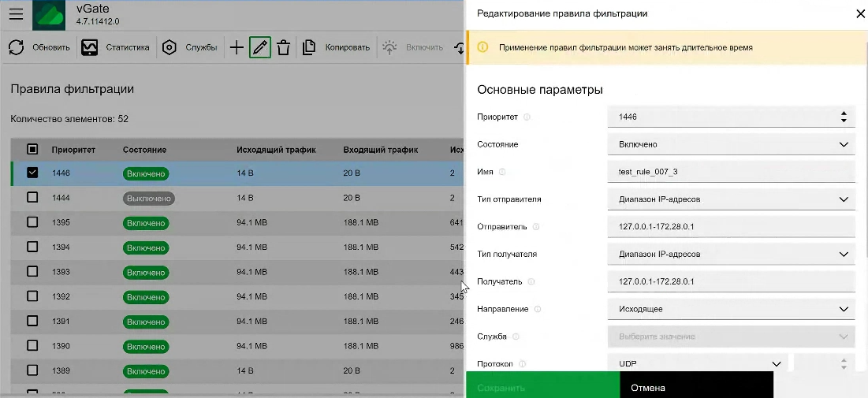
Task: Click priority cell 1392 in table
Action: (x=61, y=296)
